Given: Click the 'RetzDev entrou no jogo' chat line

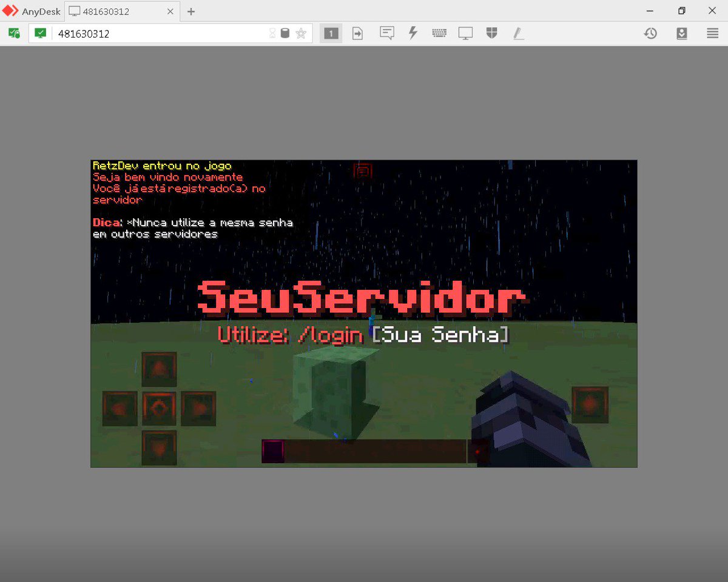Looking at the screenshot, I should click(x=162, y=166).
